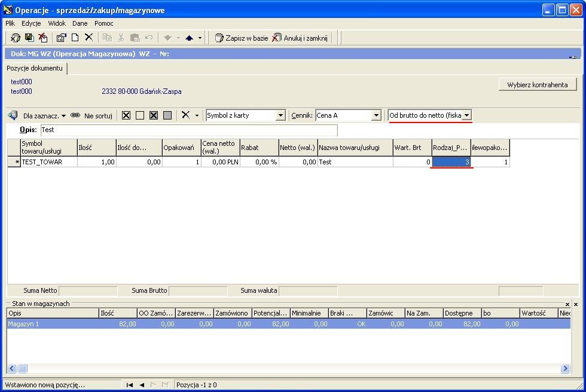Click the 0,00 % rabat cell

point(260,162)
